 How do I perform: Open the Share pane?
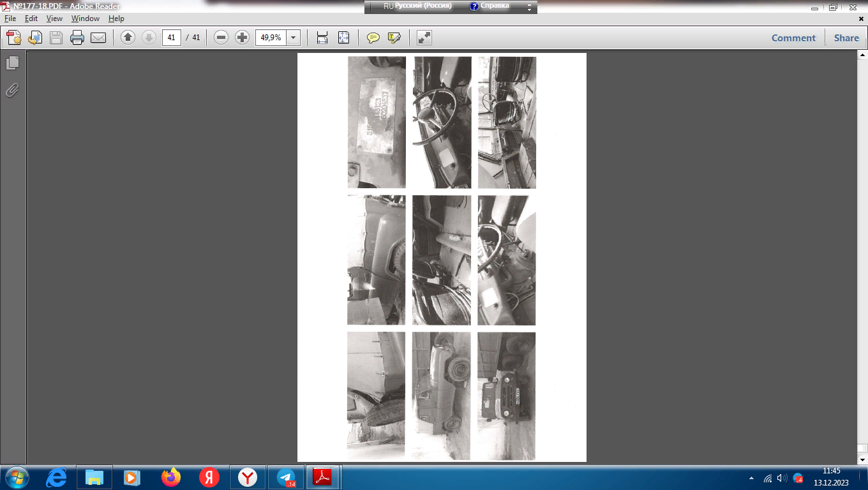(846, 38)
